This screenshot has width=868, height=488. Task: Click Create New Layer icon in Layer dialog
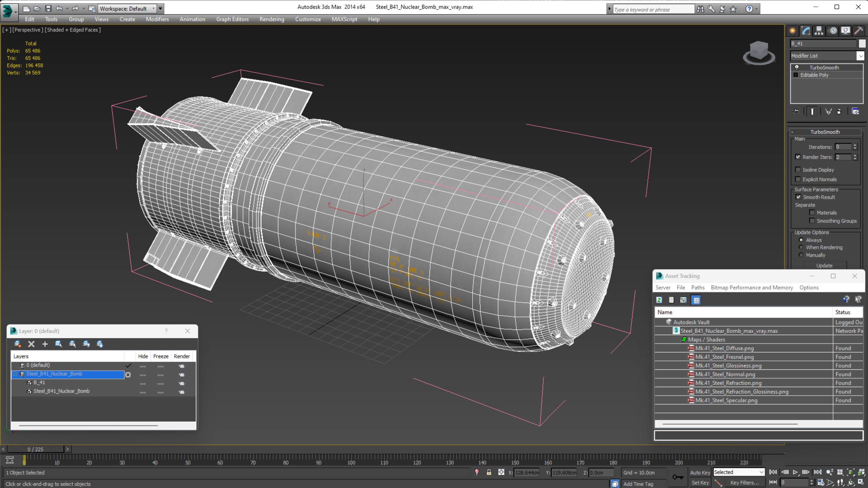(17, 344)
